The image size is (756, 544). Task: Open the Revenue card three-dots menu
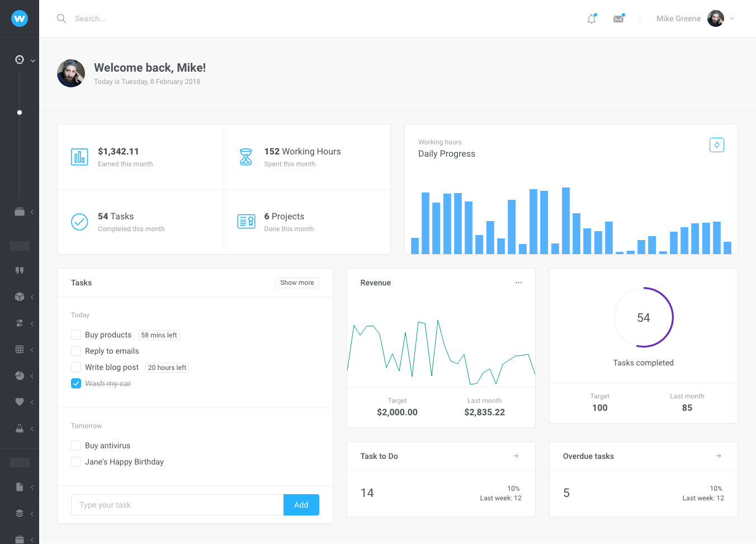pos(518,283)
